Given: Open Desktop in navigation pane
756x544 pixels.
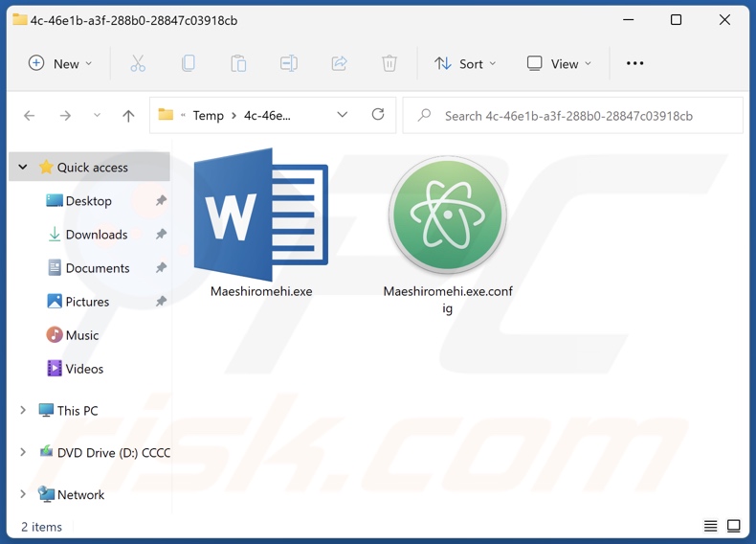Looking at the screenshot, I should 89,201.
